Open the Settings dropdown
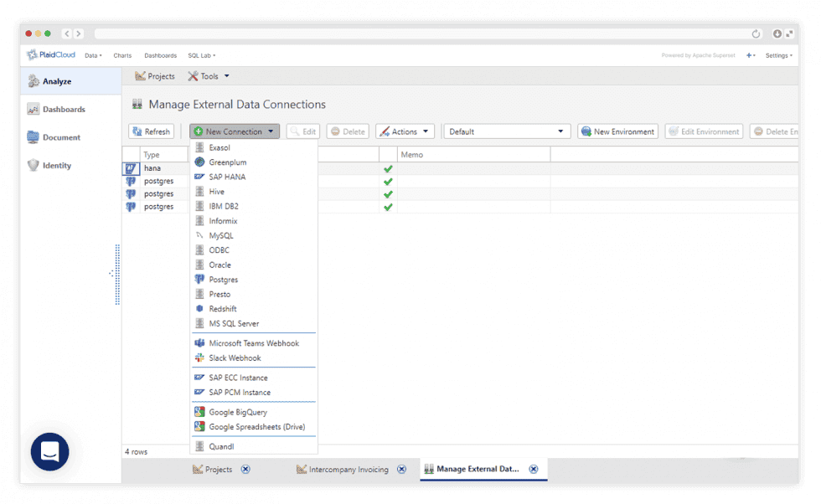 [778, 55]
